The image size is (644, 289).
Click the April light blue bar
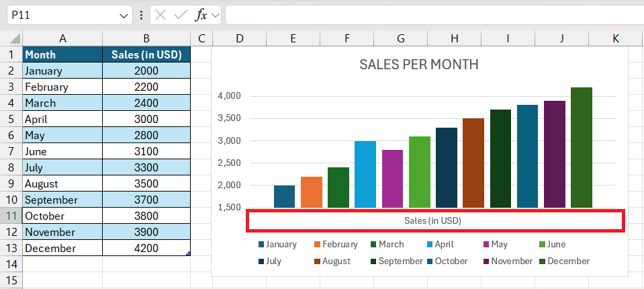365,174
